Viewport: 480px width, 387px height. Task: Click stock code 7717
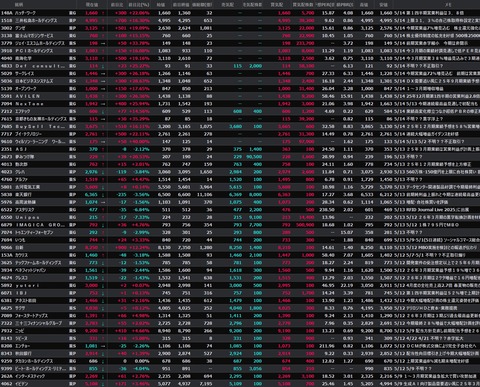(6, 134)
